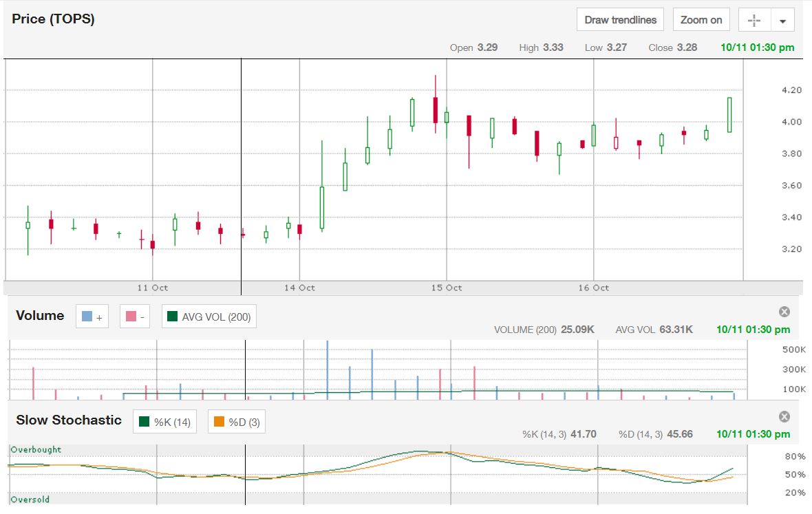Viewport: 812px width, 514px height.
Task: Click the Price (TOPS) chart title
Action: coord(53,19)
